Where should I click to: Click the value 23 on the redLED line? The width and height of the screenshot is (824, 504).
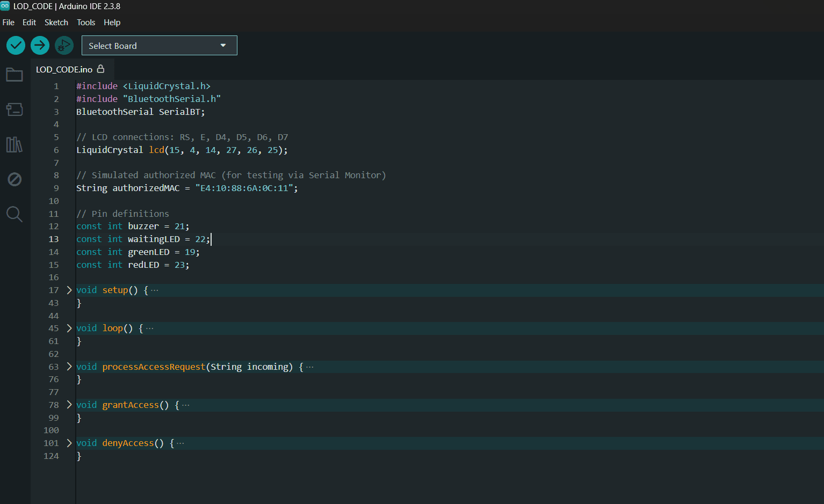(x=179, y=265)
